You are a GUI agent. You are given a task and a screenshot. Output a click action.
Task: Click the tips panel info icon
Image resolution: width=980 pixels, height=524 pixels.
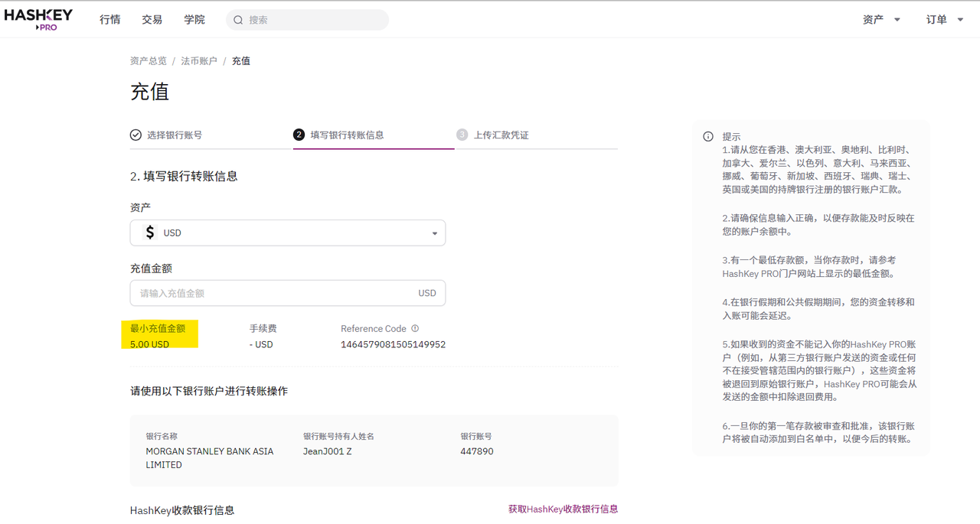click(x=708, y=136)
